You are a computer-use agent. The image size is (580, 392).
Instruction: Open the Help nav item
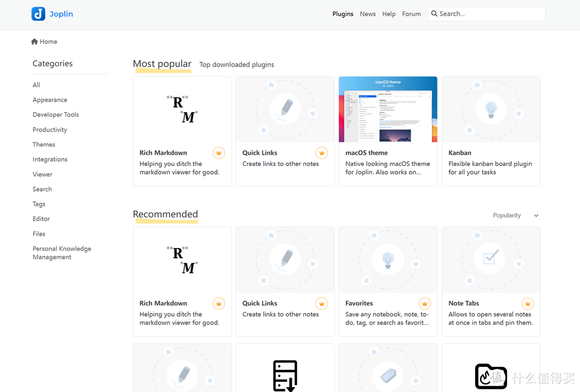point(389,13)
